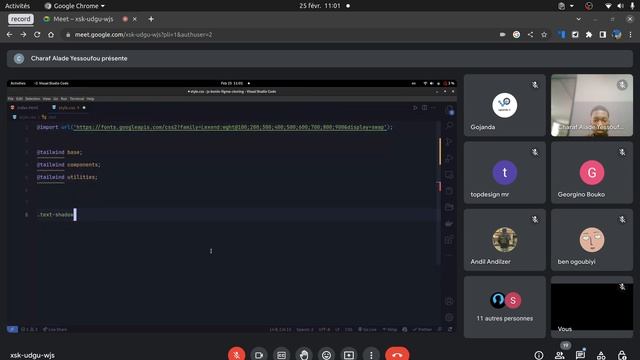Turn on the camera

259,355
